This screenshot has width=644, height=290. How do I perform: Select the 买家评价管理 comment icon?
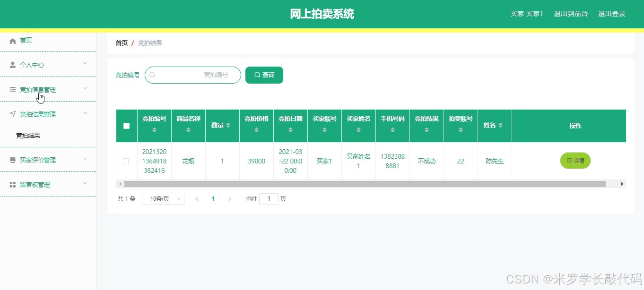12,160
